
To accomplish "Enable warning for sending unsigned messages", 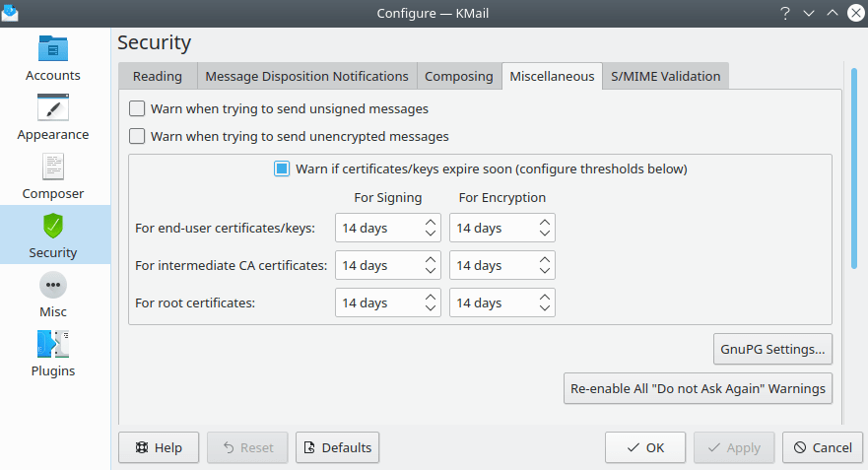I will pyautogui.click(x=137, y=108).
